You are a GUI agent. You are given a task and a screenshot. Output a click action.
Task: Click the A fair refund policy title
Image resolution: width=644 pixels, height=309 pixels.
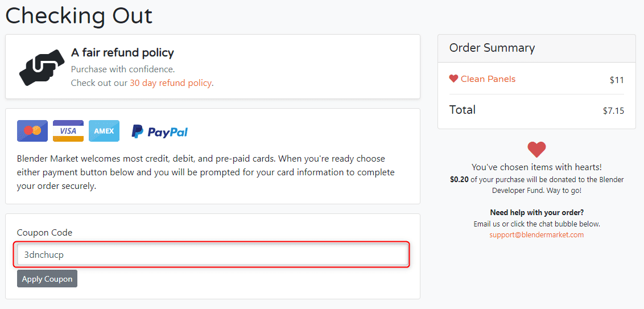pos(122,52)
